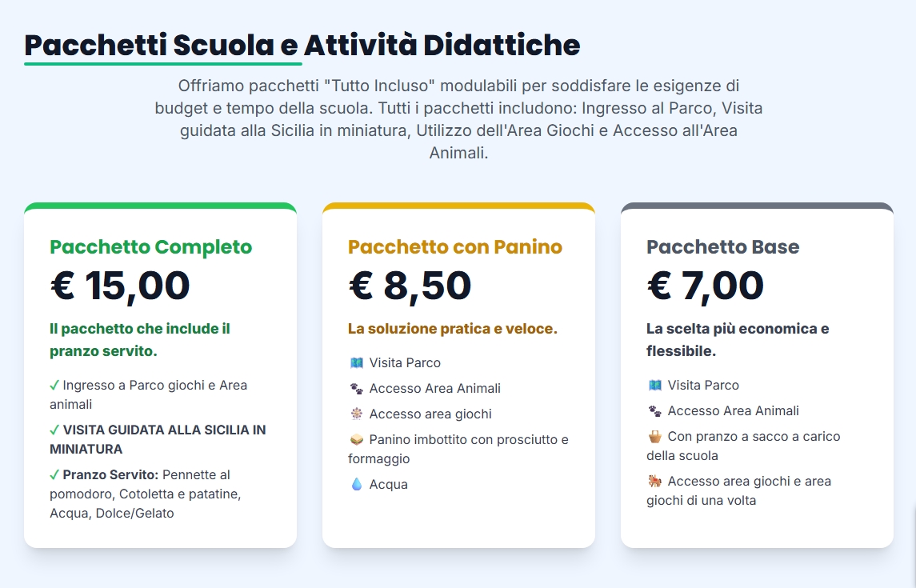Click the picnic basket icon beside pranzo a sacco
The image size is (916, 588).
[x=655, y=437]
